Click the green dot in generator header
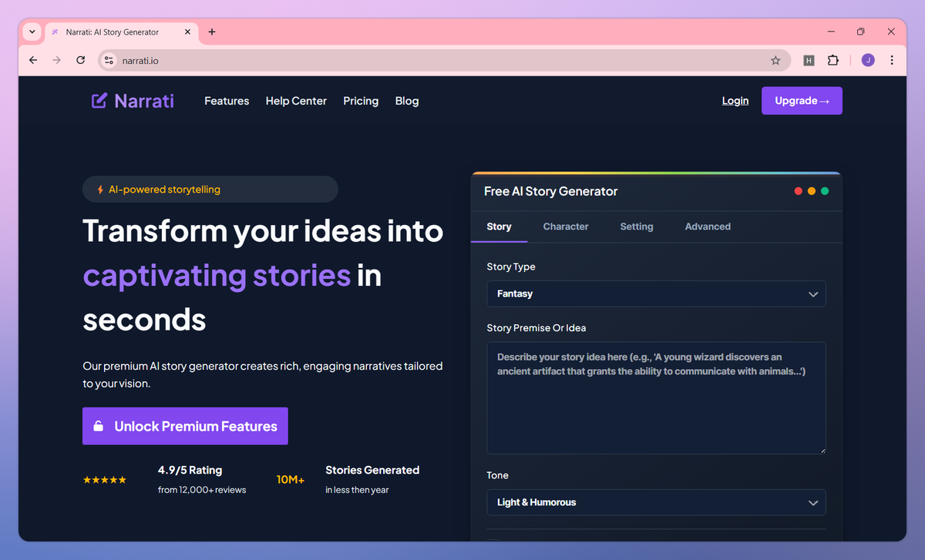 [825, 191]
